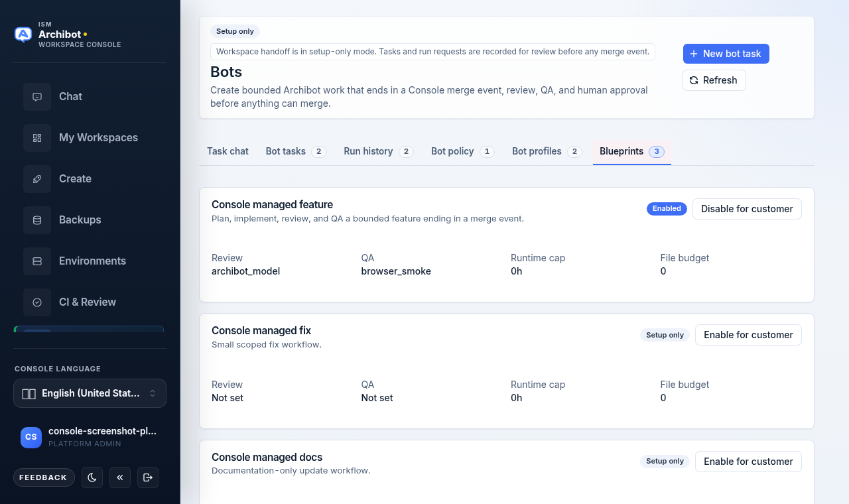Viewport: 849px width, 504px height.
Task: Enable Console managed fix for customer
Action: pos(748,335)
